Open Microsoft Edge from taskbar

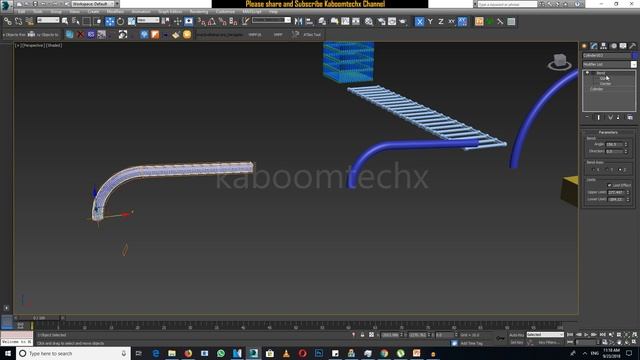click(156, 353)
